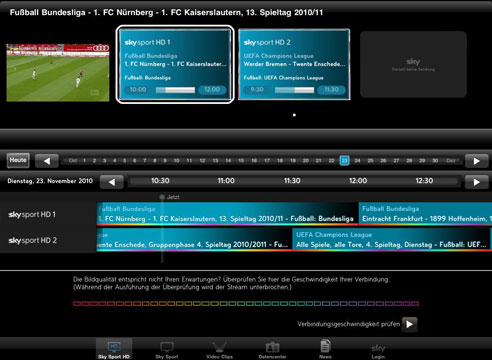Open Alle Spiele, alle Tore program block
Screen dimensions: 492x360
pyautogui.click(x=391, y=240)
